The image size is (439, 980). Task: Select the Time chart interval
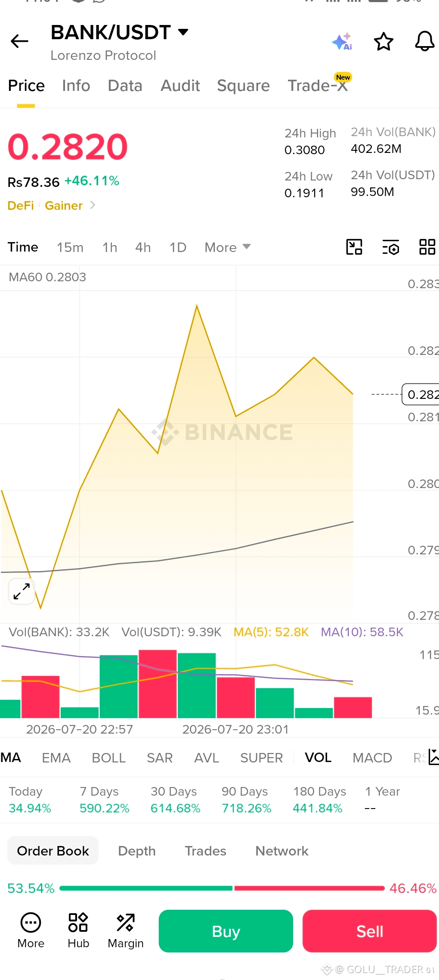[23, 247]
